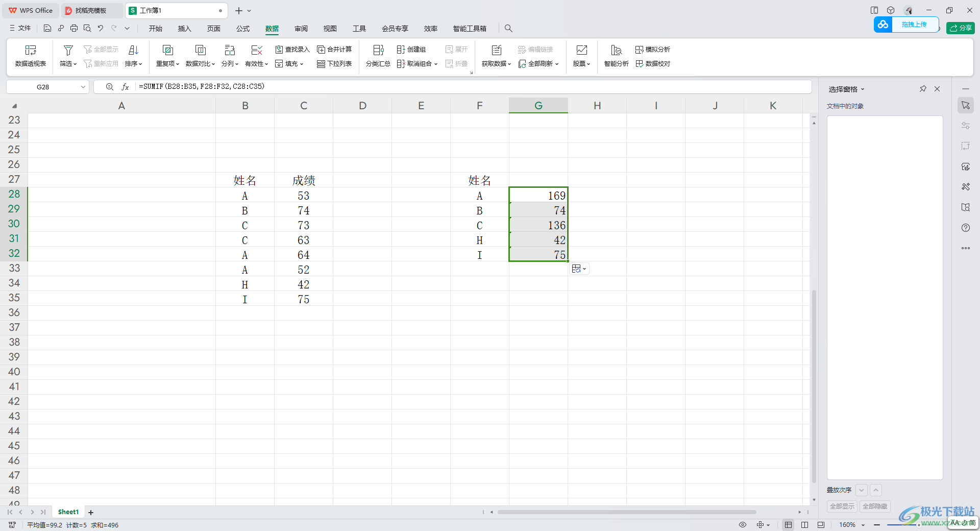
Task: Click the zoom out minus button
Action: pos(877,525)
